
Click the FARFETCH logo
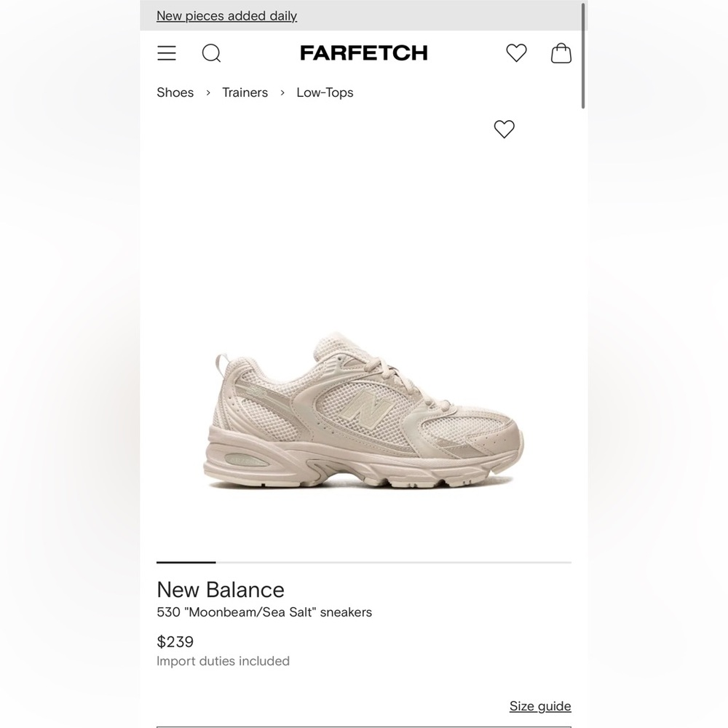click(x=363, y=53)
